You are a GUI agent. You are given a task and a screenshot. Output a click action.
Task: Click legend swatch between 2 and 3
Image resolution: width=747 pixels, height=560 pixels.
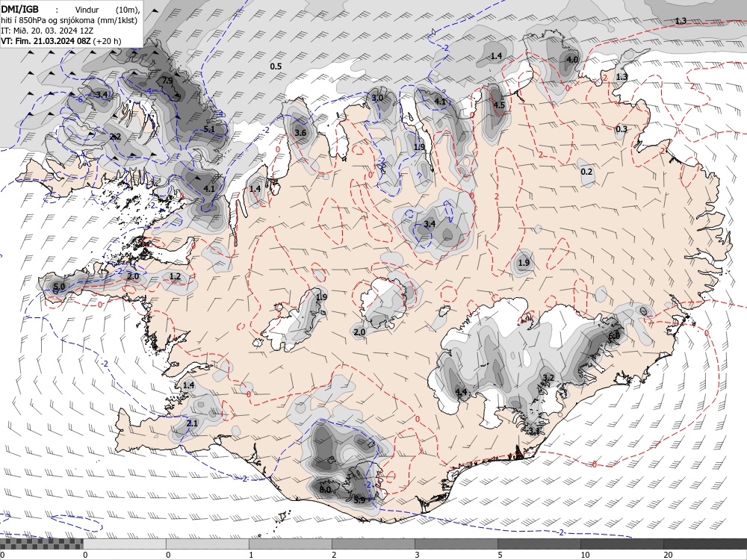coord(373,544)
